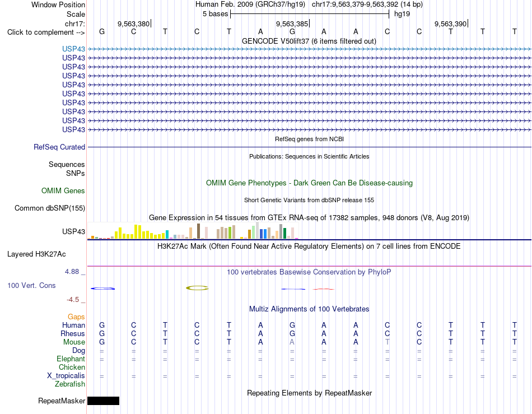Click the 'Click to complement -->' label
This screenshot has width=532, height=414.
[46, 32]
